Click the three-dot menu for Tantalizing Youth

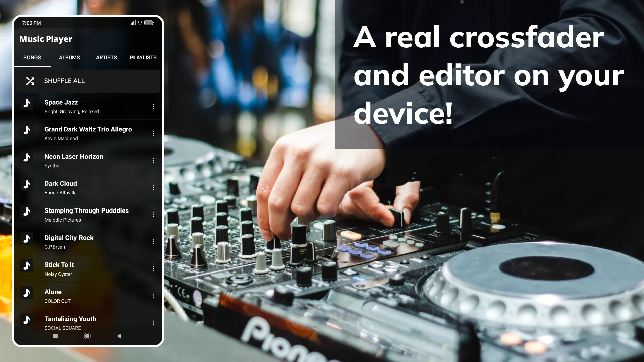pyautogui.click(x=154, y=323)
